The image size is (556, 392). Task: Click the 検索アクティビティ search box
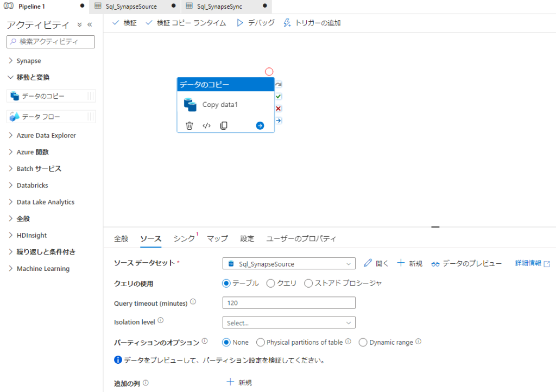50,42
